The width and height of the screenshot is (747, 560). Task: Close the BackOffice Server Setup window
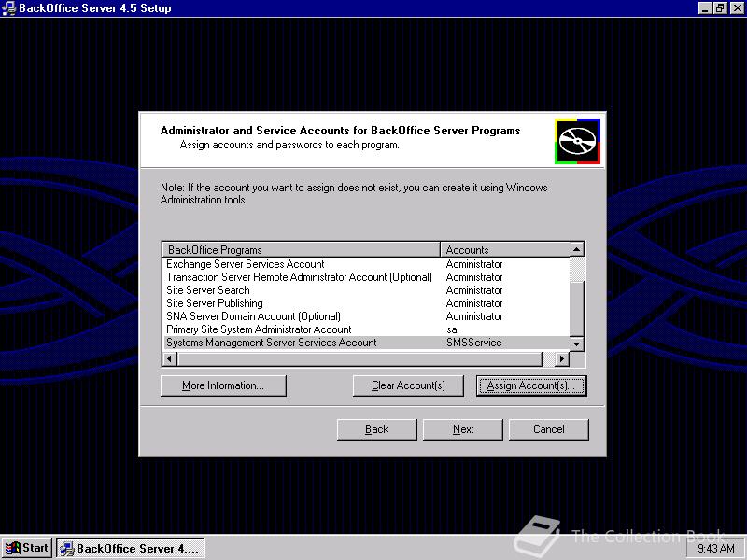click(x=737, y=8)
